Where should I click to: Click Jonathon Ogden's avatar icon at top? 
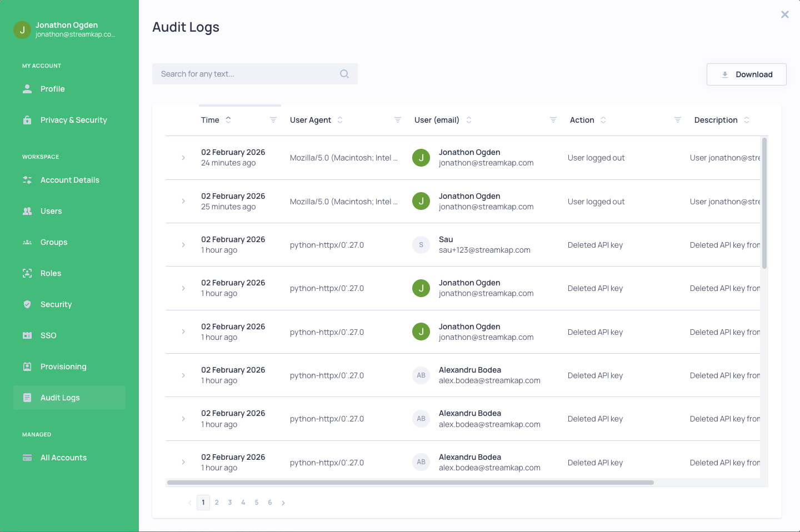(x=22, y=29)
